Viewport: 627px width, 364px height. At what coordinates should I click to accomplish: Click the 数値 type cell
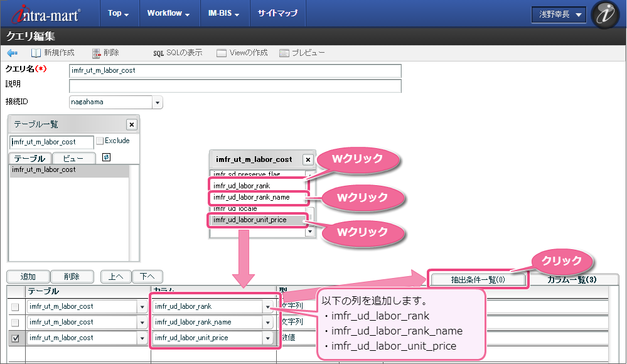pyautogui.click(x=288, y=338)
